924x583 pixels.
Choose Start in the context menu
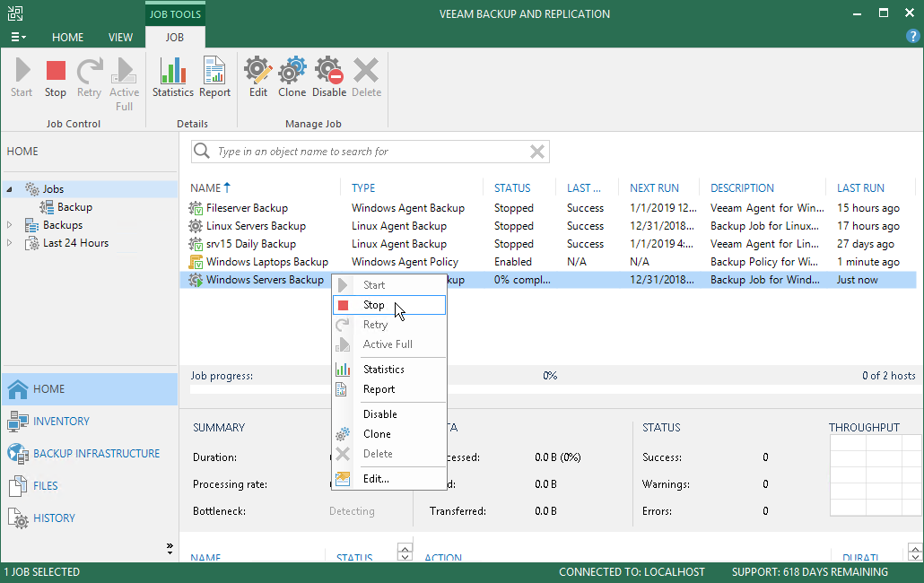click(389, 285)
